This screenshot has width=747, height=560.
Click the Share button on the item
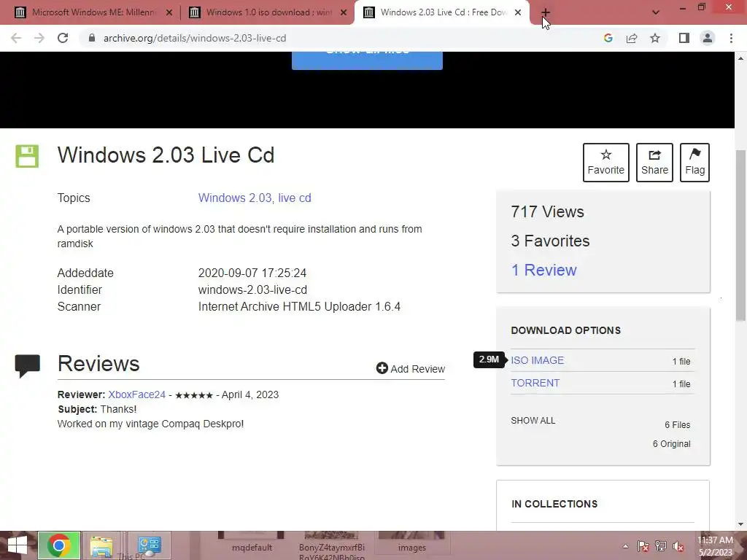point(654,163)
